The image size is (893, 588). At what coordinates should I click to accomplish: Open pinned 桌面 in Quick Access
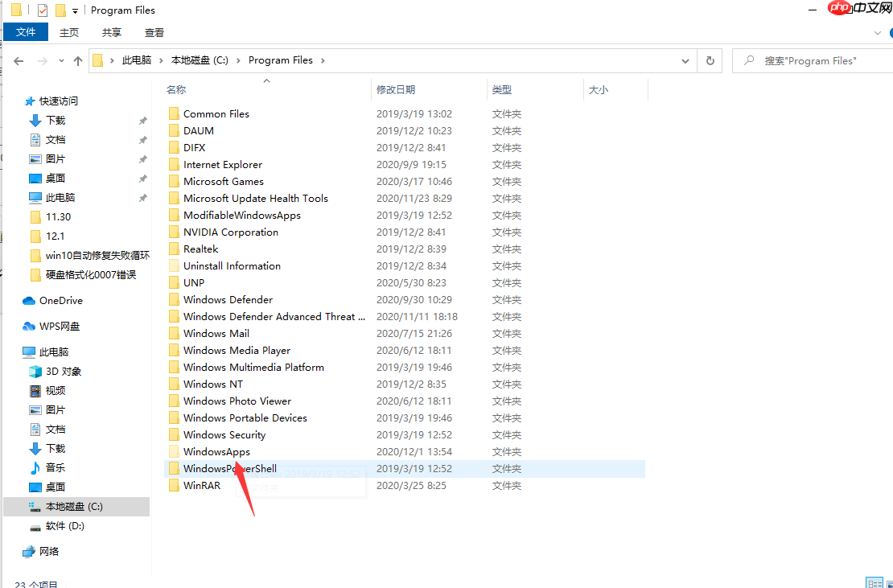[x=56, y=179]
